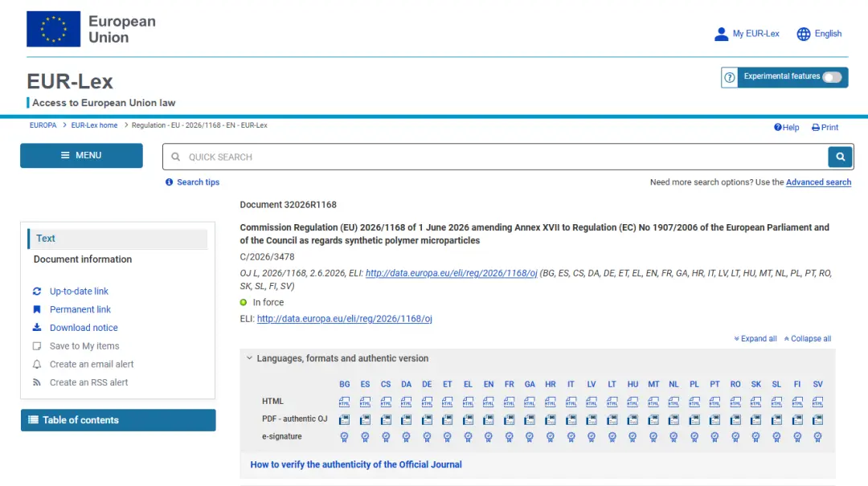The height and width of the screenshot is (486, 868).
Task: Open the HTML version in EN
Action: click(489, 402)
